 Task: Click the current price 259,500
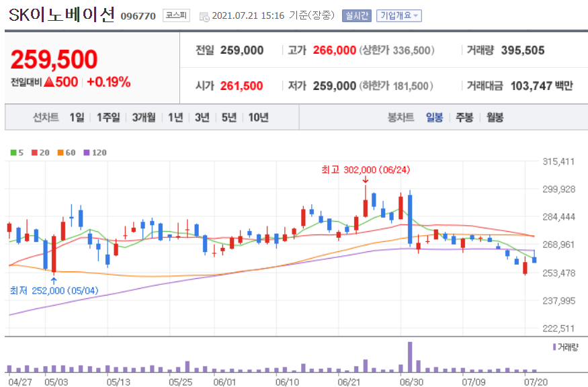(54, 60)
